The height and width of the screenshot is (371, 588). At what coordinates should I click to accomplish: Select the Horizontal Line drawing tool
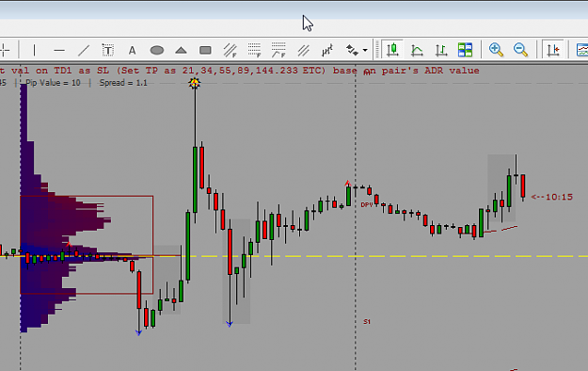[59, 50]
